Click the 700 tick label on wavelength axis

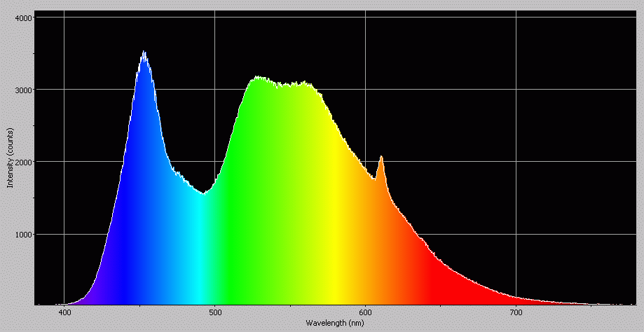tap(516, 312)
